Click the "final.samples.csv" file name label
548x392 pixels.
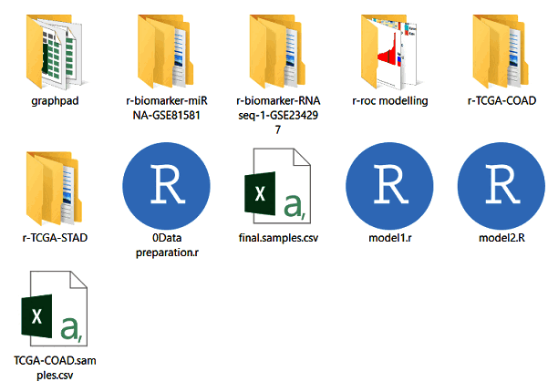coord(277,238)
